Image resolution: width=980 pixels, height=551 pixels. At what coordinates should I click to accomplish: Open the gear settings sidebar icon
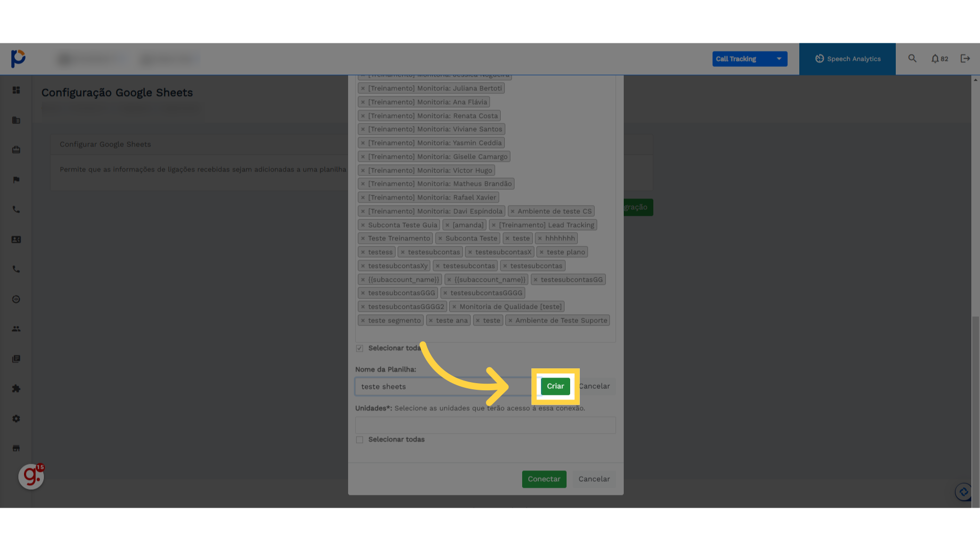point(16,419)
